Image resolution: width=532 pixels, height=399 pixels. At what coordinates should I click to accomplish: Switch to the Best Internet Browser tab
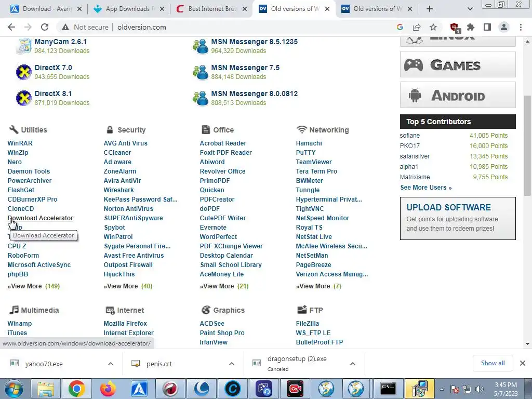(x=212, y=9)
